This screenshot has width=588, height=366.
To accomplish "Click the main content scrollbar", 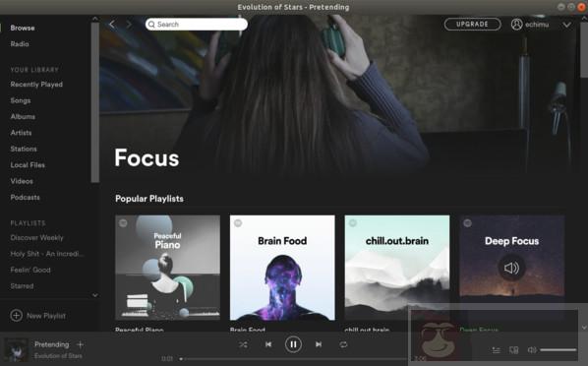I will [584, 49].
